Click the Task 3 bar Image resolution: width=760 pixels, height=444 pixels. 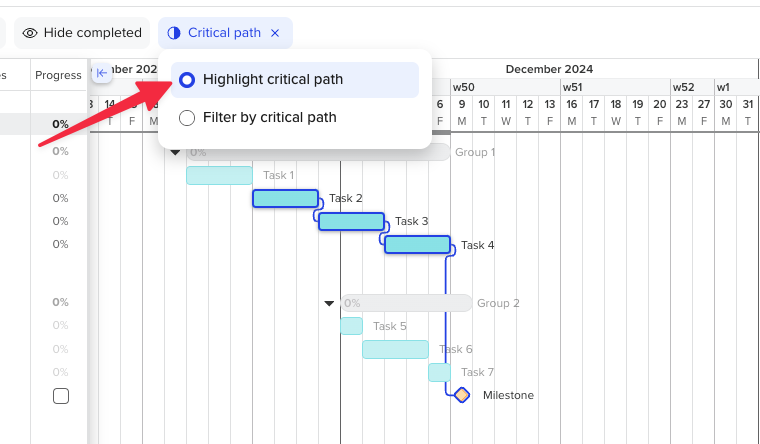pos(351,221)
